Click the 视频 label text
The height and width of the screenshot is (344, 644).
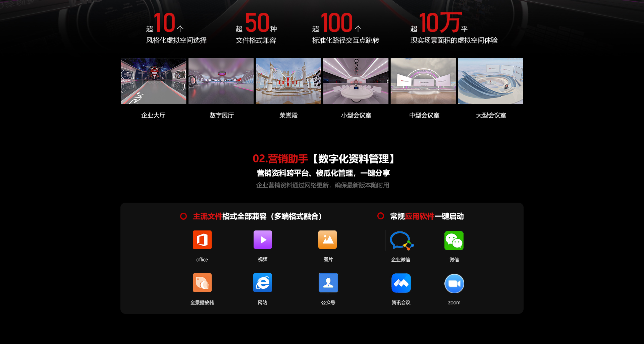coord(263,259)
